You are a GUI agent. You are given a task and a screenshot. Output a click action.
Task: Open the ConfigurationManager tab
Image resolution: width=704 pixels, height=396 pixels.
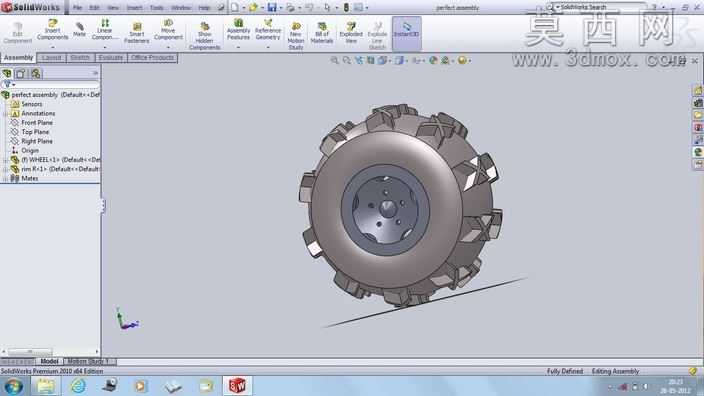[35, 74]
